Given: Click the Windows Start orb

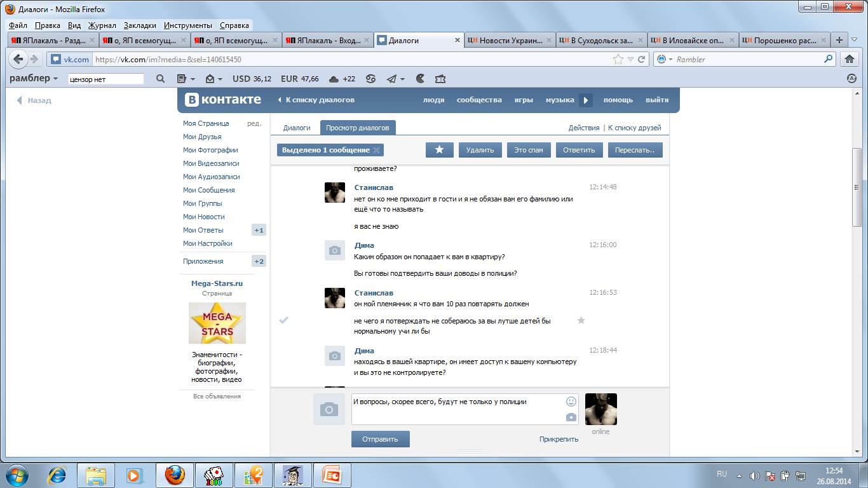Looking at the screenshot, I should 17,475.
